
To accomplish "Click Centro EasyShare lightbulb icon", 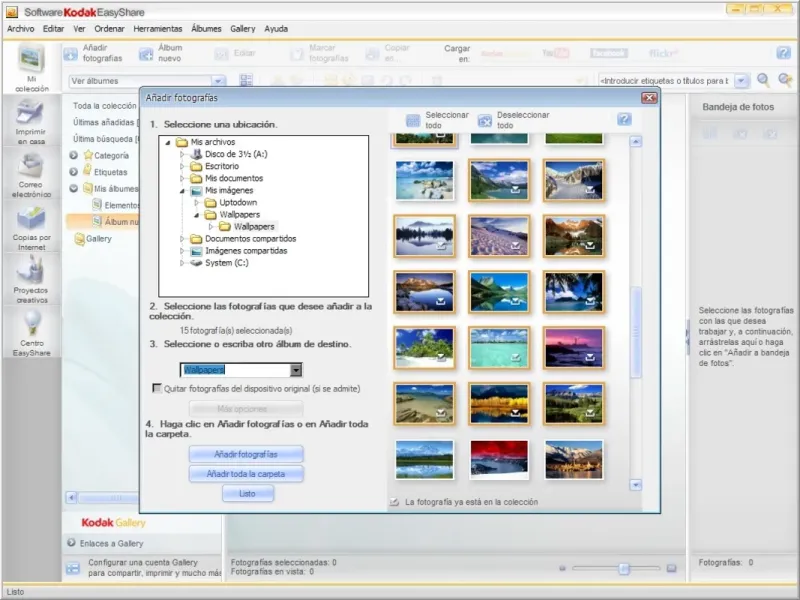I will pyautogui.click(x=31, y=324).
